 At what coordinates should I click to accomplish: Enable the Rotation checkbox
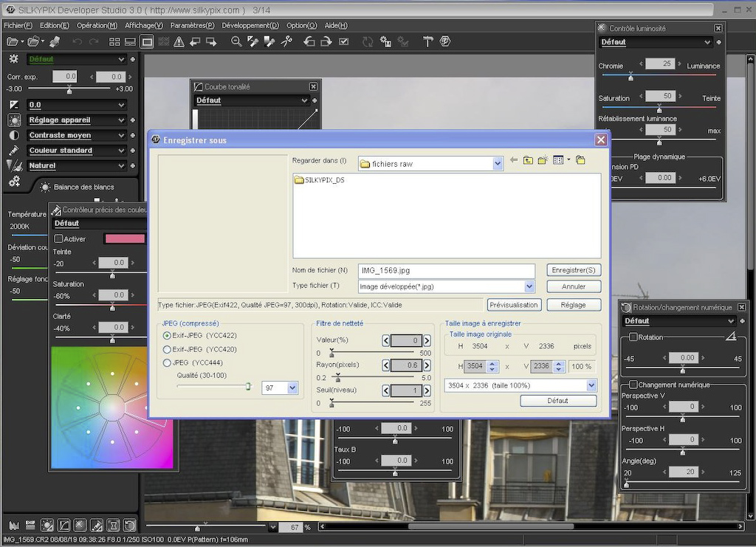(x=633, y=337)
